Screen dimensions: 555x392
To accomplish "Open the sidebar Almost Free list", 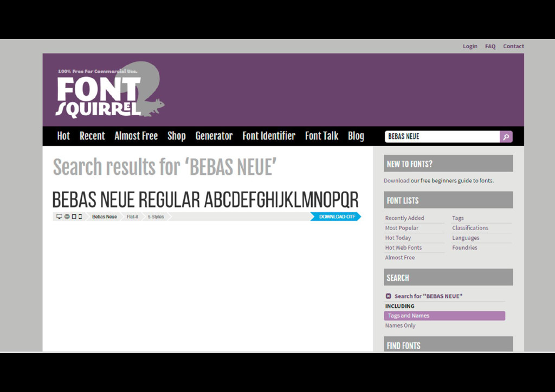I will [x=399, y=258].
